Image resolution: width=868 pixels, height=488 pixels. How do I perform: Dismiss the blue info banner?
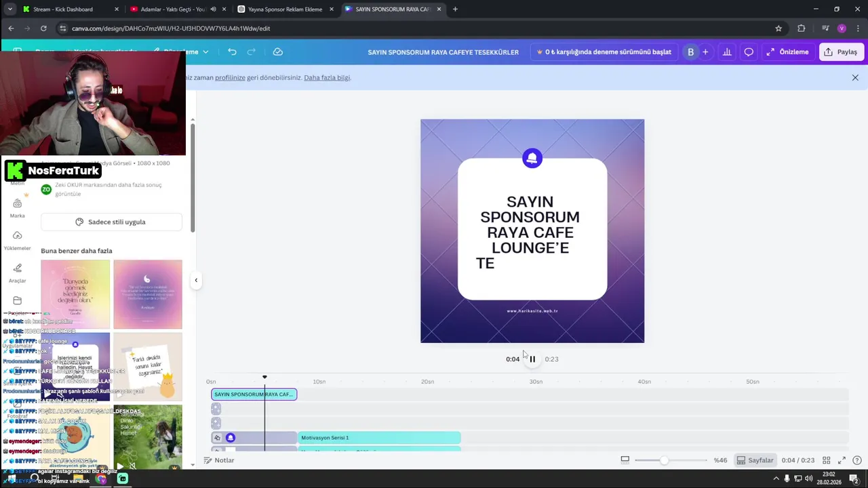tap(855, 77)
